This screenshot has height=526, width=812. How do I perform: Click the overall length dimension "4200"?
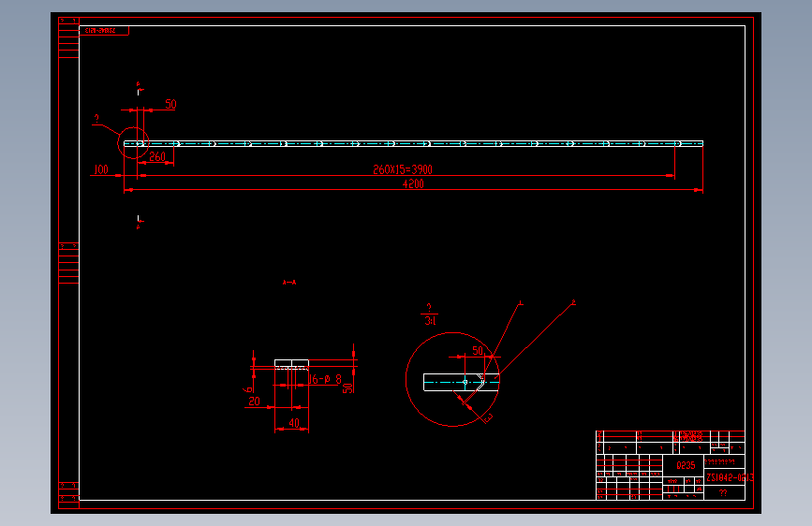[x=413, y=183]
